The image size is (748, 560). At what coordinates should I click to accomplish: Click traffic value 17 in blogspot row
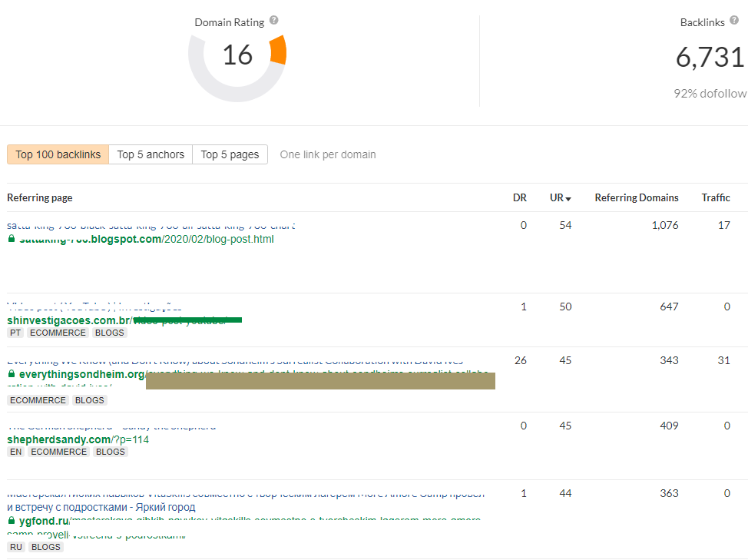tap(724, 225)
